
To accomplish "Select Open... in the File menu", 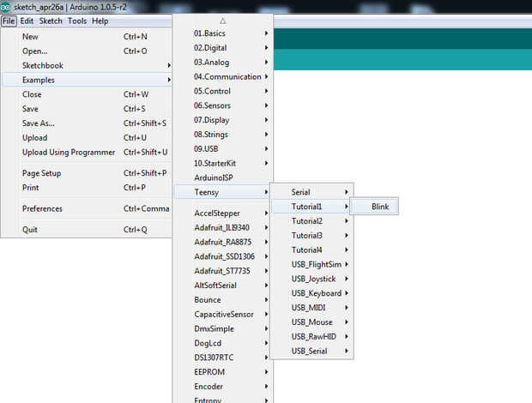I will pyautogui.click(x=87, y=51).
